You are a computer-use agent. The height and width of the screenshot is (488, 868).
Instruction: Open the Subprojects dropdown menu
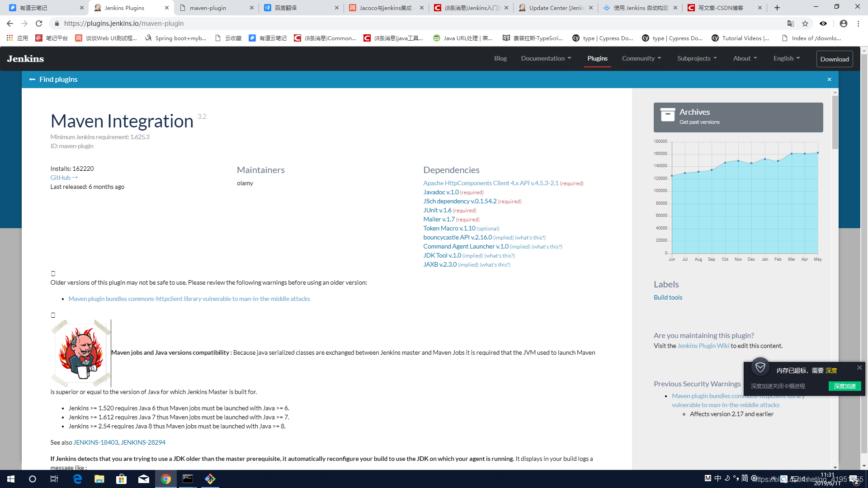pos(697,59)
